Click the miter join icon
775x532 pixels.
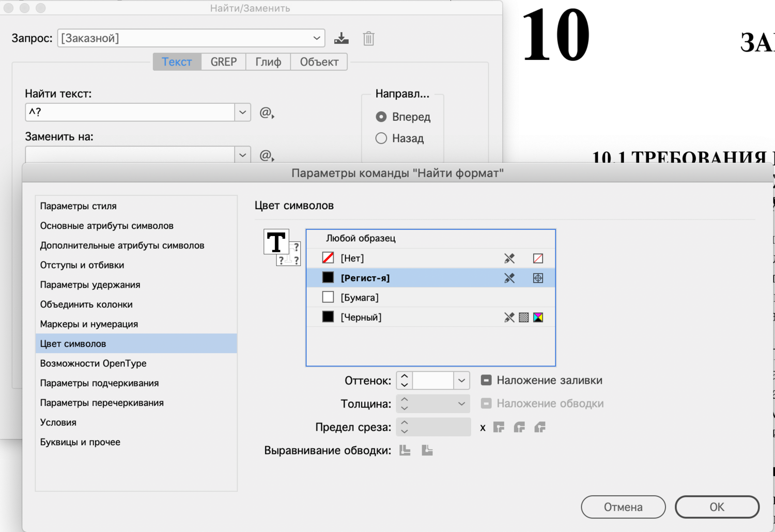(499, 427)
